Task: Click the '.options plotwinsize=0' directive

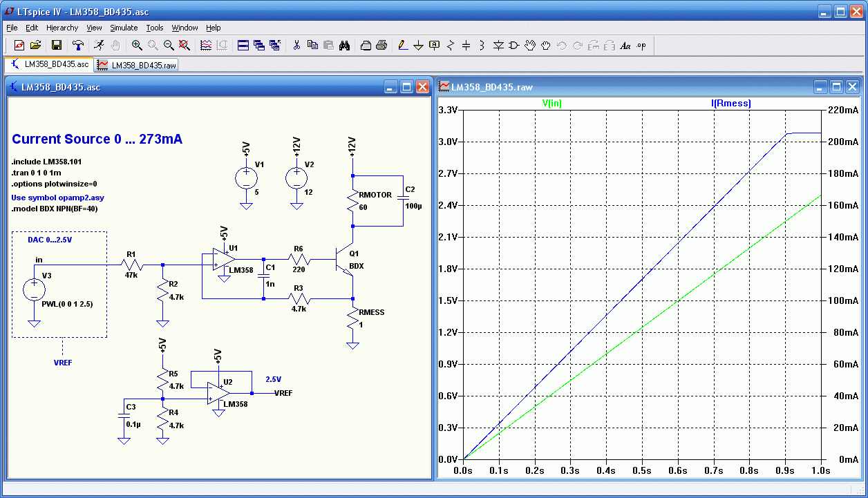Action: 55,184
